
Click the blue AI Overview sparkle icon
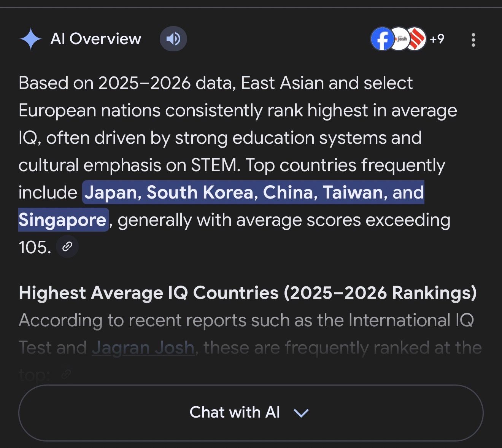(x=30, y=39)
